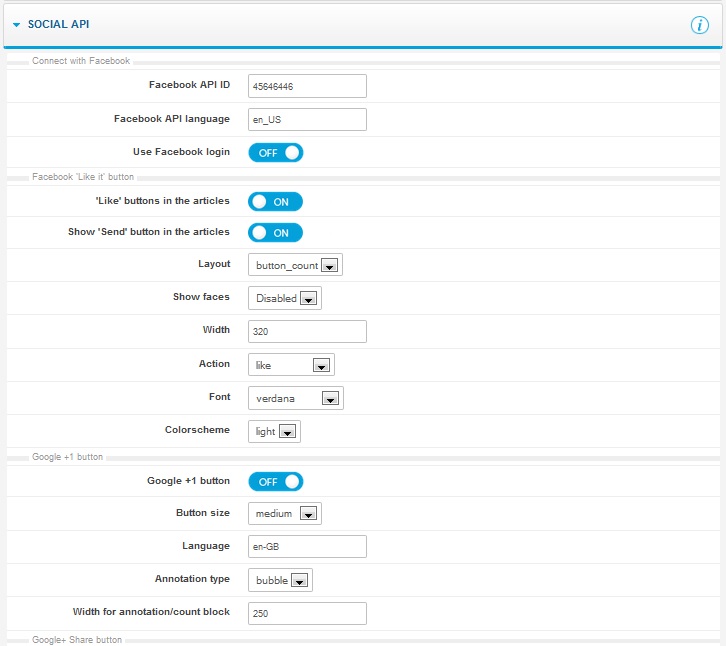Open the Font dropdown

pyautogui.click(x=296, y=398)
